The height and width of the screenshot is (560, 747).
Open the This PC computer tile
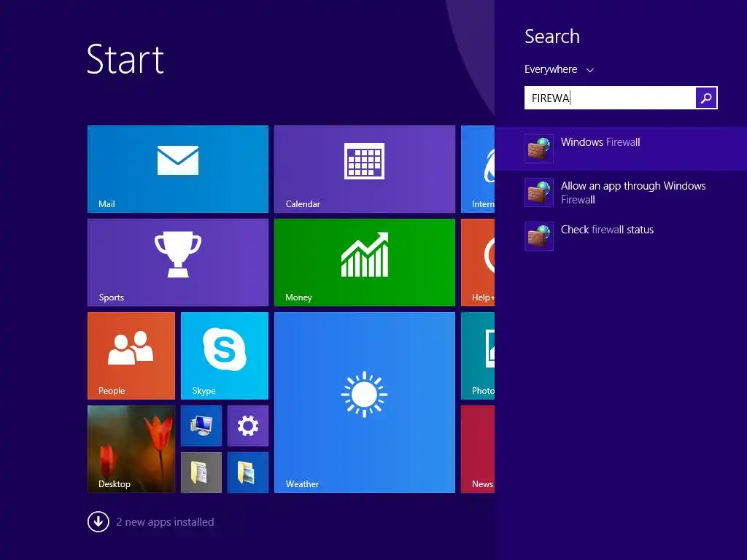(201, 426)
